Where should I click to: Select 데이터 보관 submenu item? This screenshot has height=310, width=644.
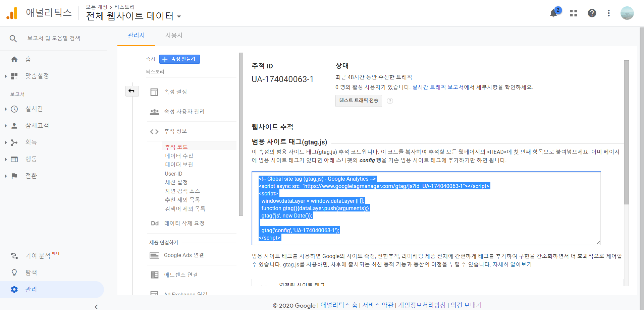coord(179,165)
